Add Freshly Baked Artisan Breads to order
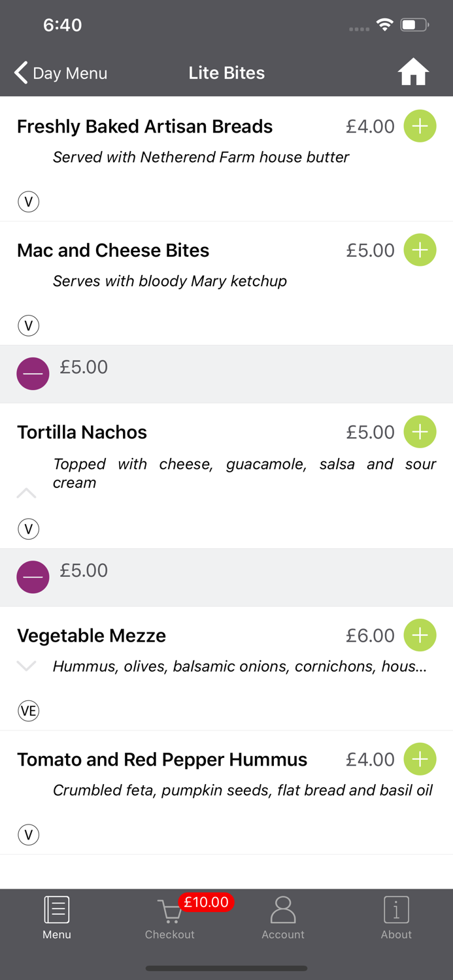This screenshot has width=453, height=980. [420, 126]
